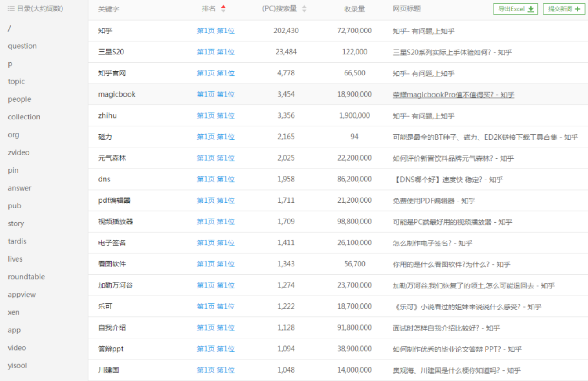Click ranking link for dns row

click(216, 179)
